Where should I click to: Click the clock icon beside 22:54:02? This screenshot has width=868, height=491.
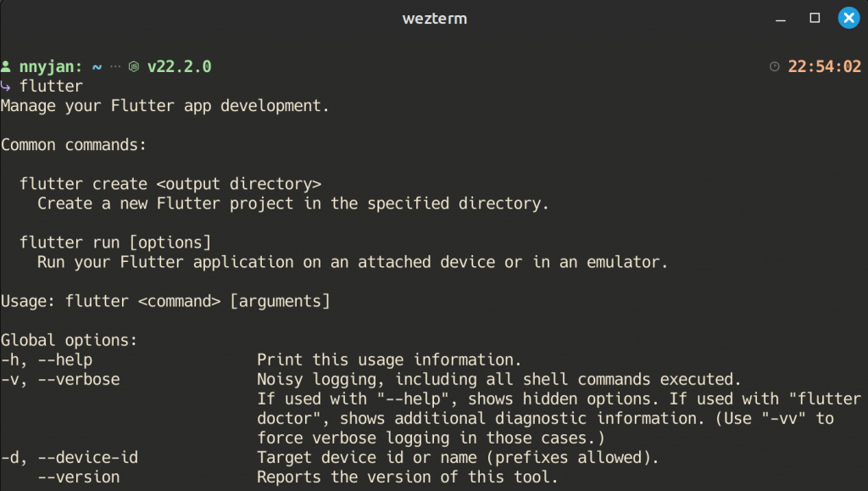click(x=775, y=66)
